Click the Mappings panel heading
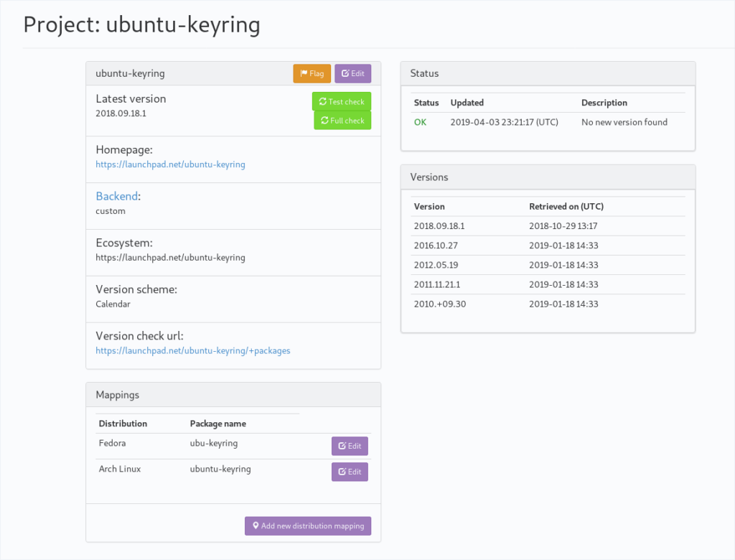This screenshot has height=560, width=735. click(117, 395)
